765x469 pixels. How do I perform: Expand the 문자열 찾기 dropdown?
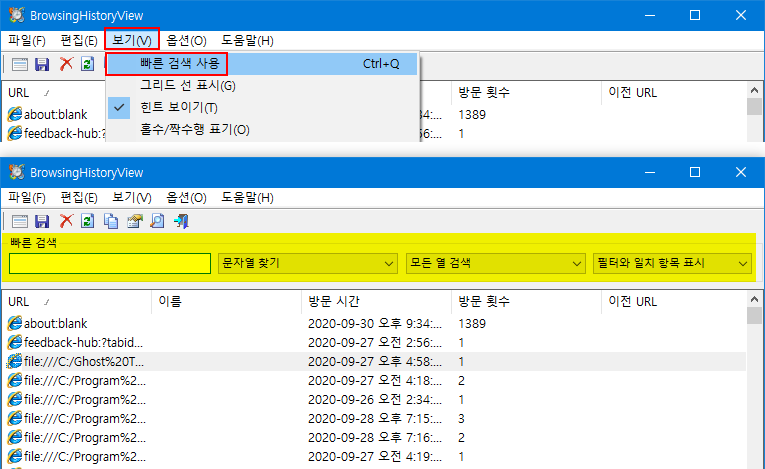click(x=308, y=264)
